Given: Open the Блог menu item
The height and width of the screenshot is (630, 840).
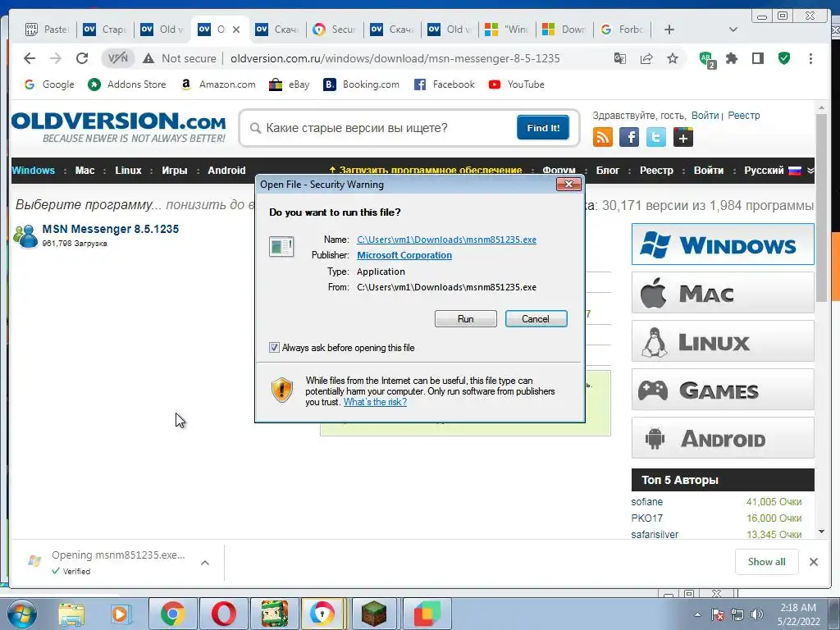Looking at the screenshot, I should 608,171.
